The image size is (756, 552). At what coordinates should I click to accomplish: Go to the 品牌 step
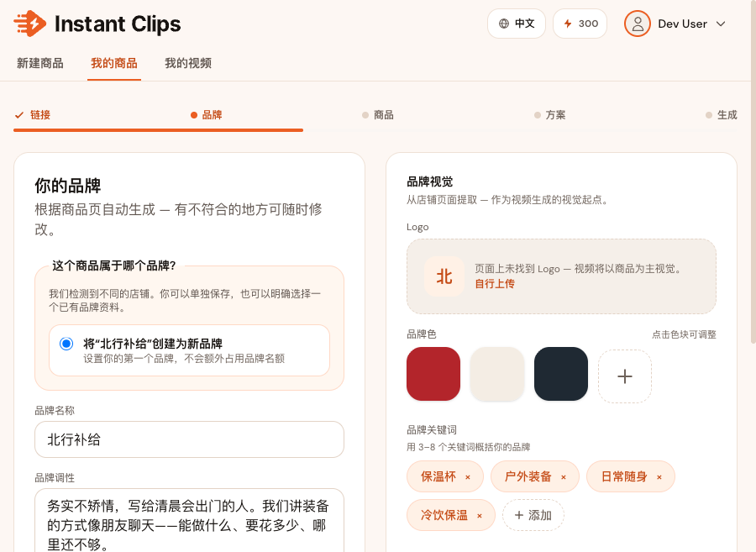(x=207, y=115)
